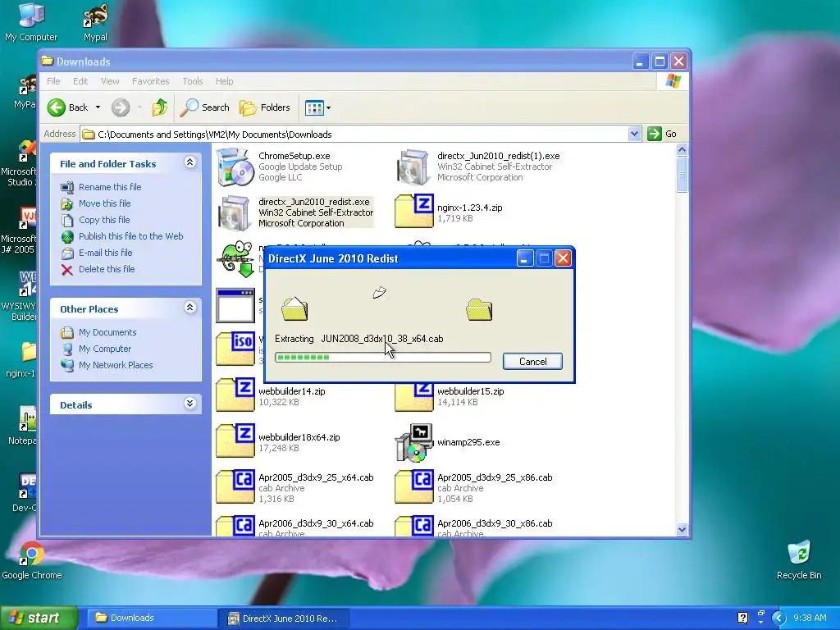Image resolution: width=840 pixels, height=630 pixels.
Task: Open the Start menu
Action: point(39,618)
